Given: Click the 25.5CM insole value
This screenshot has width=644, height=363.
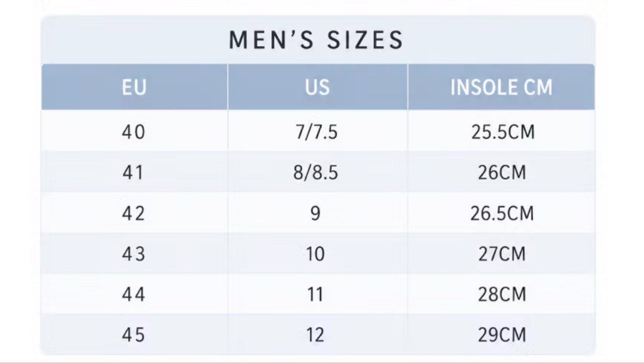Looking at the screenshot, I should 502,132.
